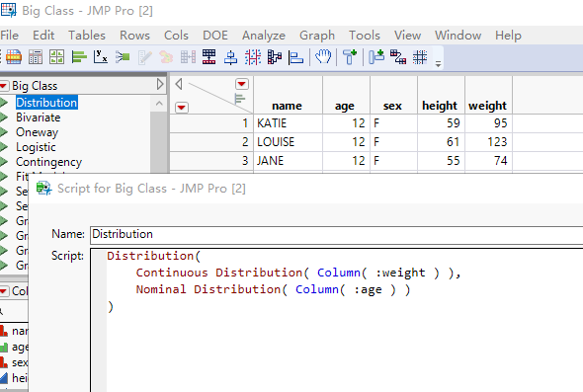The width and height of the screenshot is (583, 392).
Task: Click the orange data table toolbar icon
Action: click(x=14, y=57)
